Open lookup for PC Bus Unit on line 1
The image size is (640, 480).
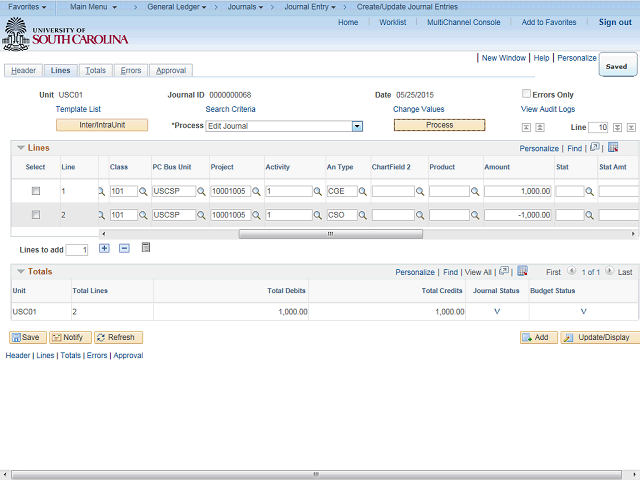(201, 191)
